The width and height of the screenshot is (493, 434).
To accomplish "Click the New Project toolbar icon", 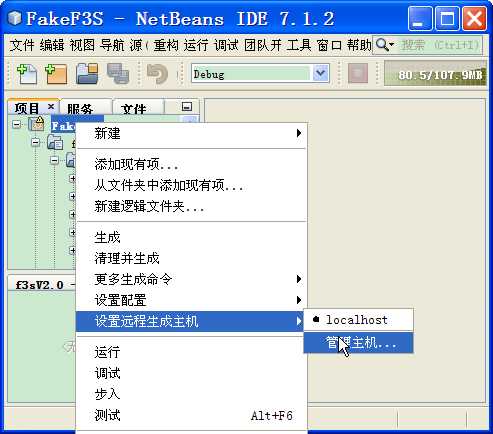I will 56,74.
